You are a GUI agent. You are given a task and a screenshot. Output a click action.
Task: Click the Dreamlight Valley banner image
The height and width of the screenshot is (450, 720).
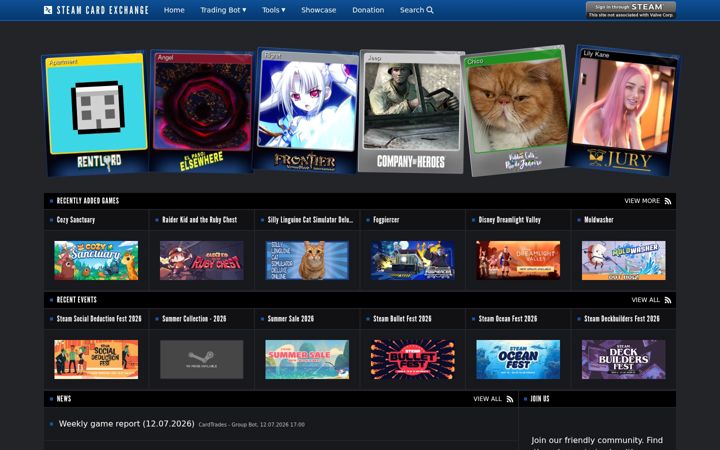(x=518, y=260)
